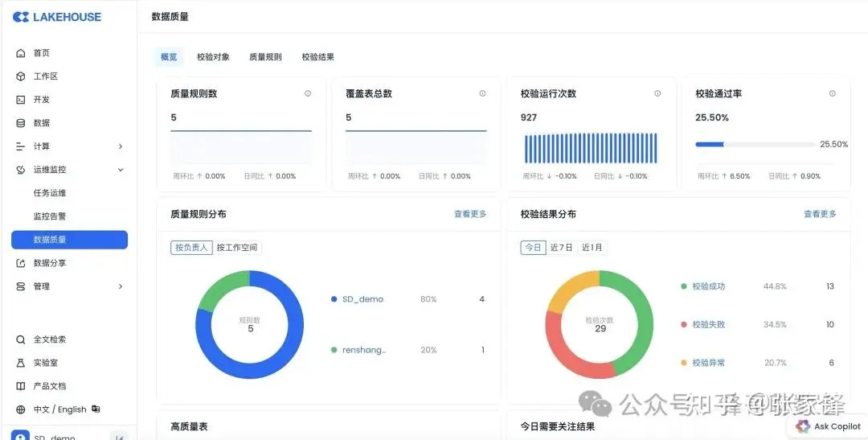Click the 校验运行次数 bar chart
Screen dimensions: 868x440
pyautogui.click(x=591, y=148)
